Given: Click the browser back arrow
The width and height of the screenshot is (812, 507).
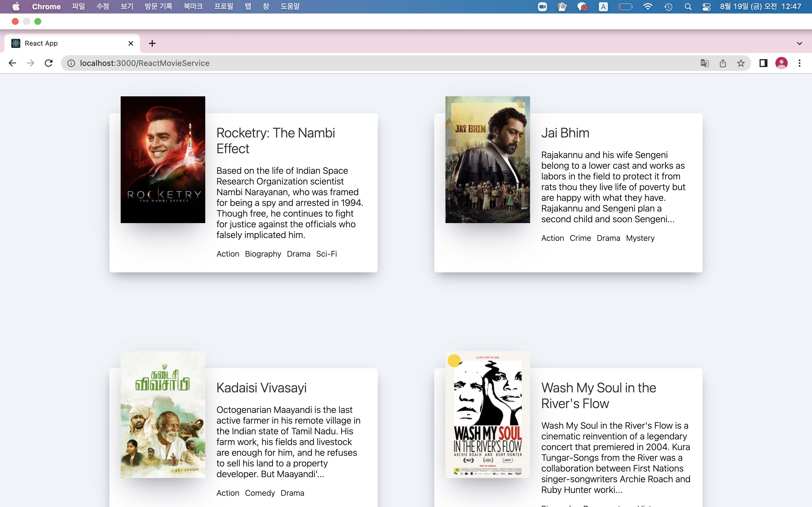Looking at the screenshot, I should (x=12, y=63).
